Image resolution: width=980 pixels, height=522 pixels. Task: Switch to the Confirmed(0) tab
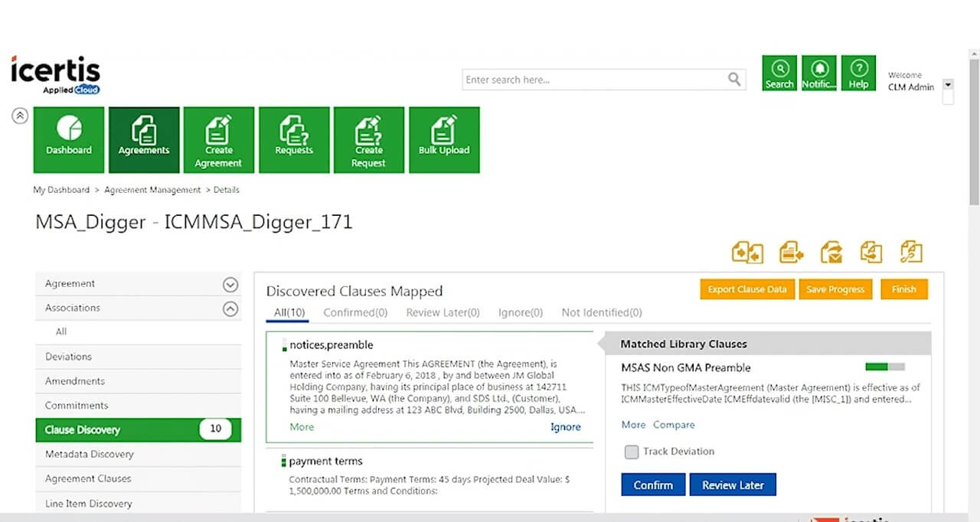point(355,312)
